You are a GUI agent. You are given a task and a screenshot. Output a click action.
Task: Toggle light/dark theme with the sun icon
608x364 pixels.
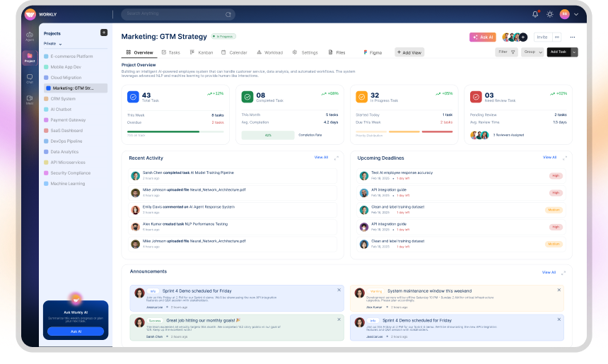550,14
